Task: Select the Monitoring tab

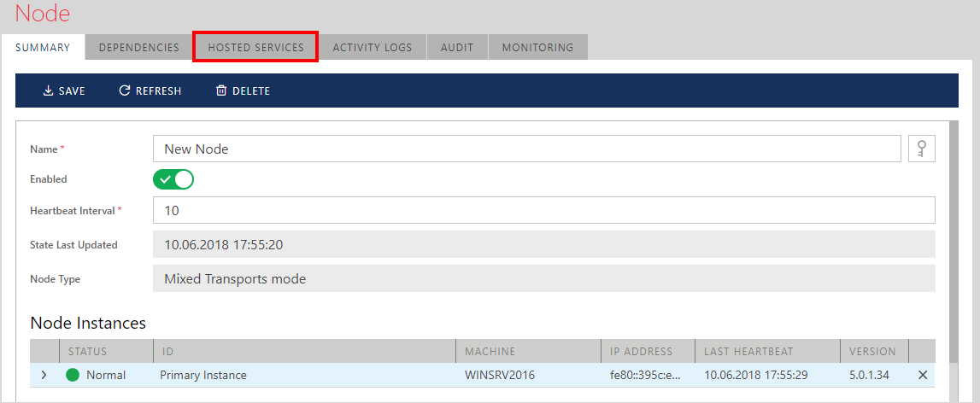Action: pyautogui.click(x=537, y=47)
